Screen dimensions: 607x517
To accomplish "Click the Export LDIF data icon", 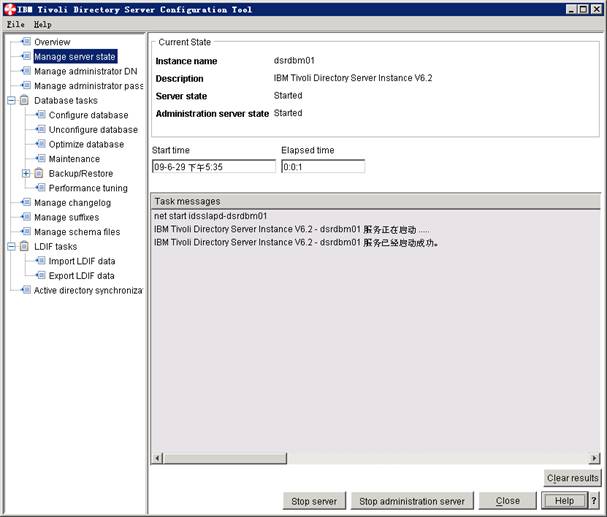I will click(41, 275).
